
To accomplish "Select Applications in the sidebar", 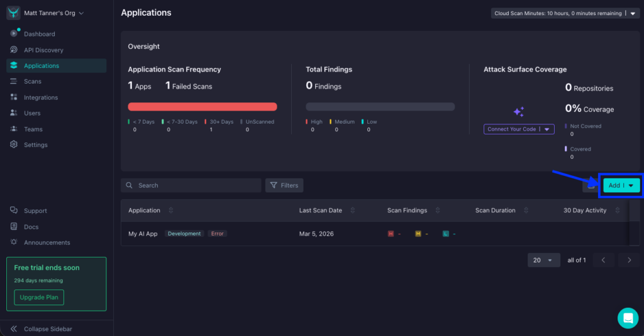I will tap(56, 66).
